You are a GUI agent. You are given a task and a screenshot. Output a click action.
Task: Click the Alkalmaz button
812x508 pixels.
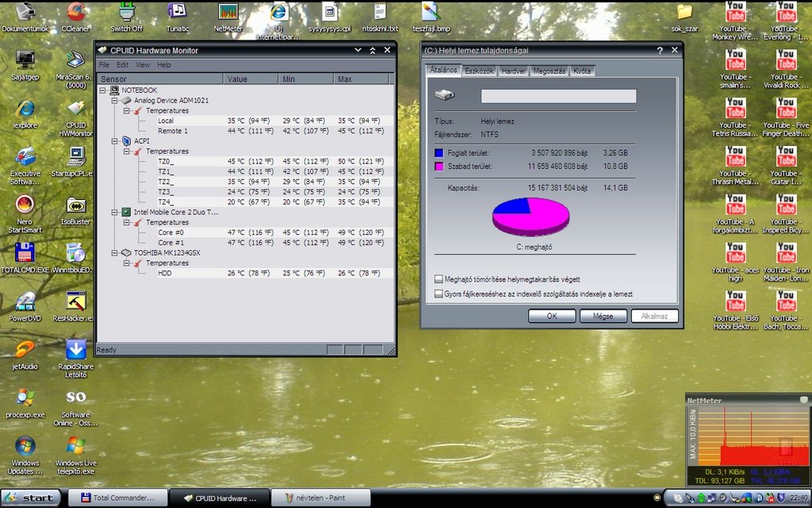tap(654, 316)
